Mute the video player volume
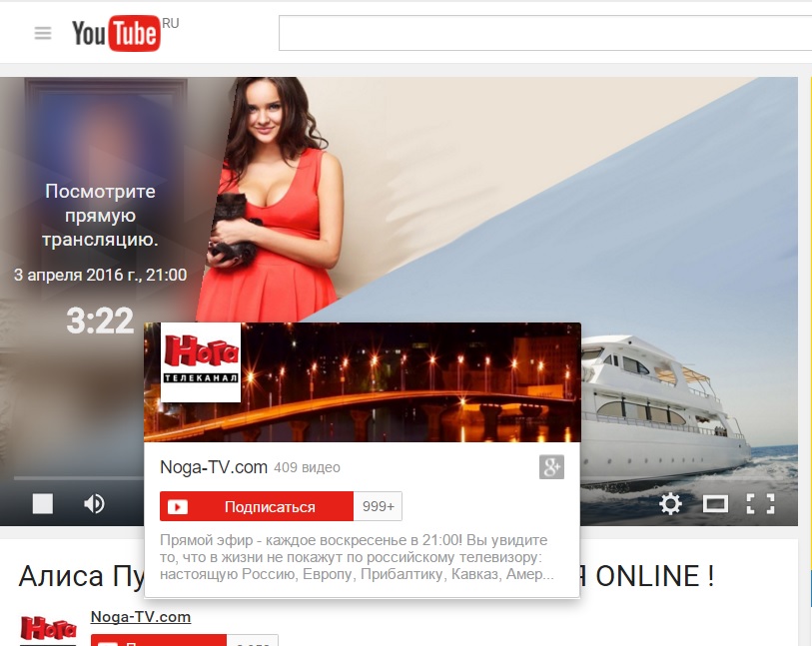 click(x=94, y=503)
